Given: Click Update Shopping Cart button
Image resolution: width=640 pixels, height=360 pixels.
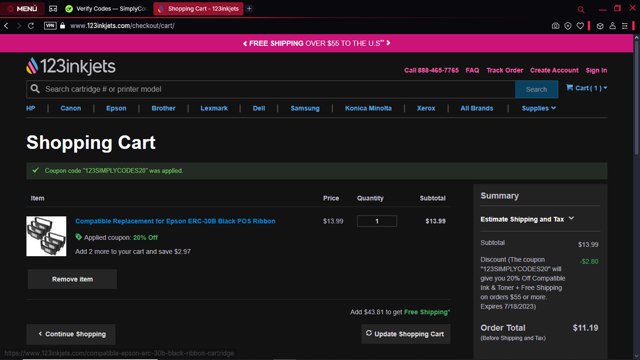Looking at the screenshot, I should [406, 334].
